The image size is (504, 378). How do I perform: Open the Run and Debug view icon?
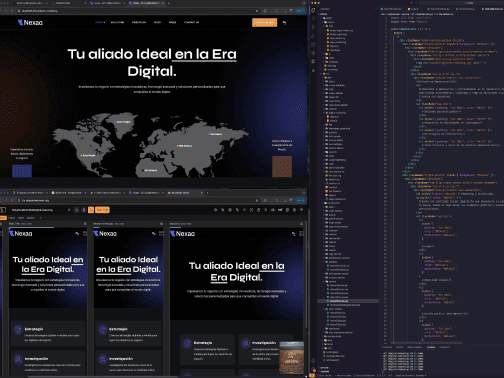click(x=313, y=36)
